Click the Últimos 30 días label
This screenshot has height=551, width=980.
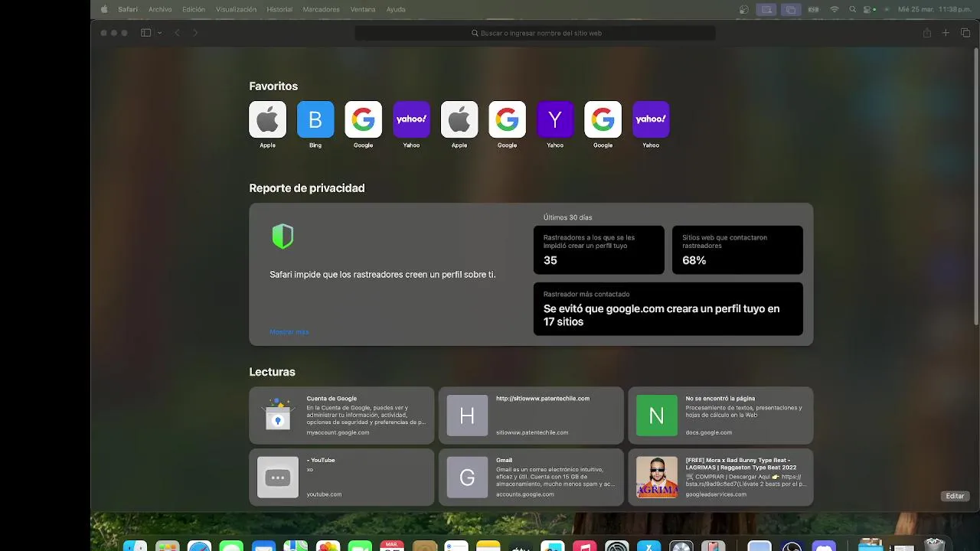567,217
